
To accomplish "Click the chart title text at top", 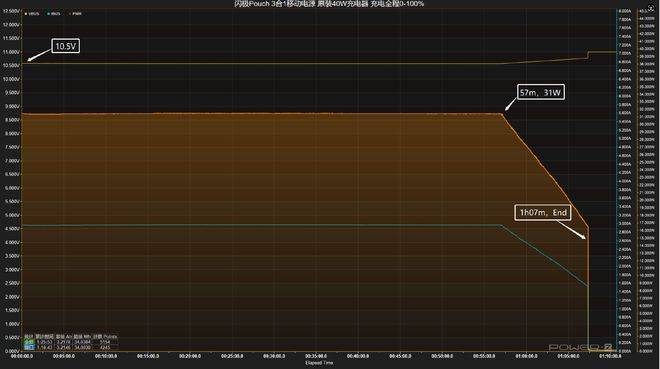I will coord(329,4).
